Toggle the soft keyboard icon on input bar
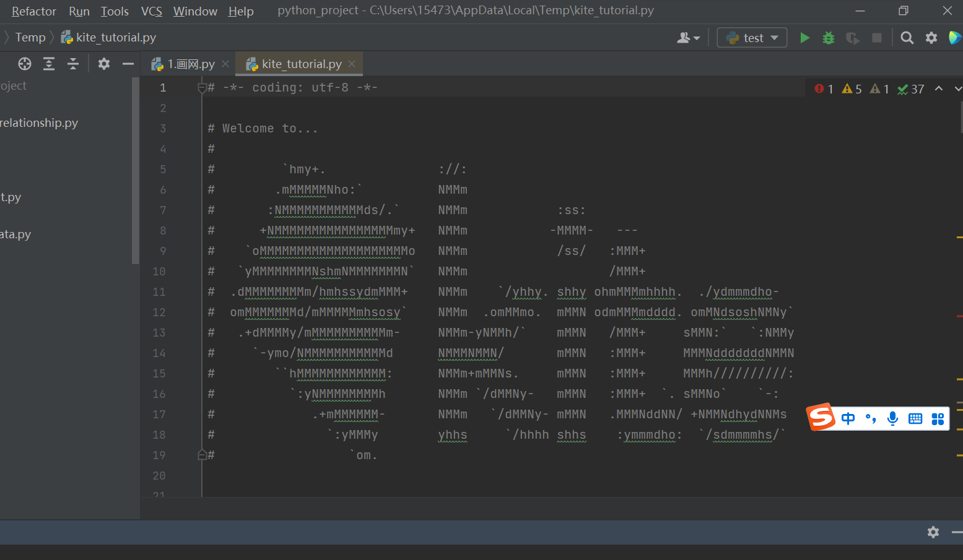The image size is (963, 560). 915,418
